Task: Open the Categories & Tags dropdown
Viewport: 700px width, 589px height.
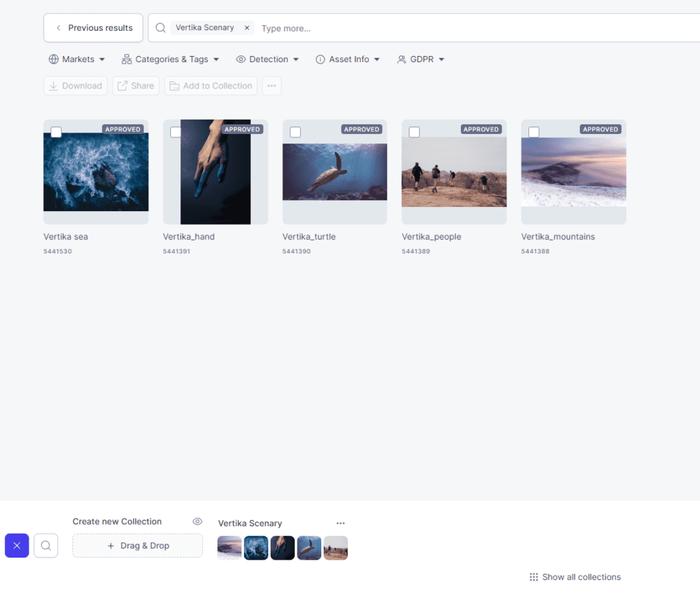Action: 170,59
